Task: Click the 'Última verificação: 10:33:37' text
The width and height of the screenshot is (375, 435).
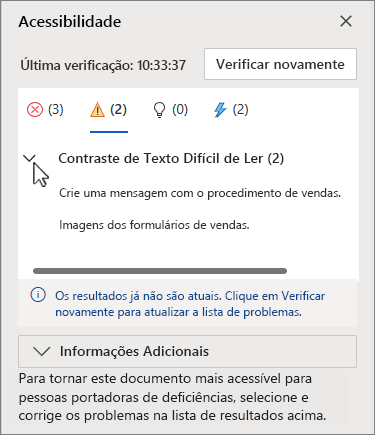Action: [103, 65]
